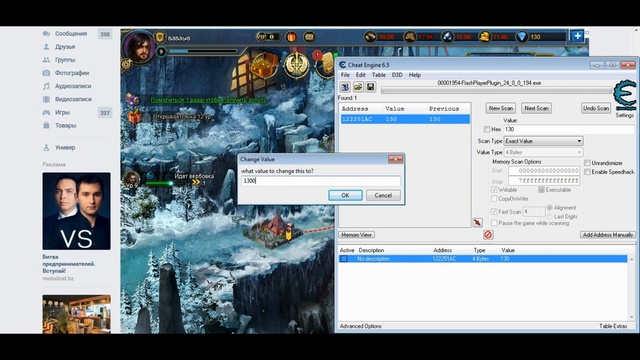Open Аудиозаписи in the VK sidebar

tap(73, 86)
